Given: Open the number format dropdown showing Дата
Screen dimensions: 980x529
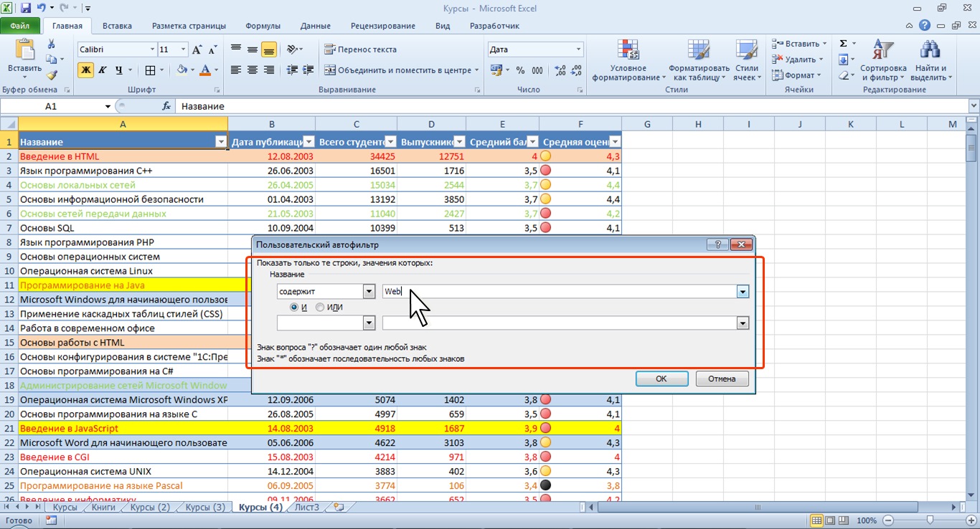Looking at the screenshot, I should pyautogui.click(x=578, y=49).
